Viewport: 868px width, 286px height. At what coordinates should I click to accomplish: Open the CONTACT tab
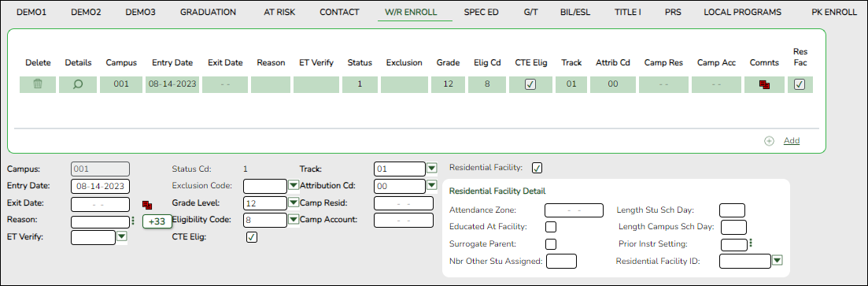click(x=339, y=12)
